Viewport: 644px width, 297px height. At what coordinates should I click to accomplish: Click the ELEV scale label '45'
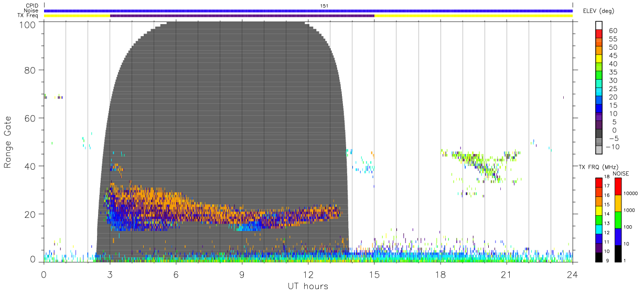(x=612, y=56)
